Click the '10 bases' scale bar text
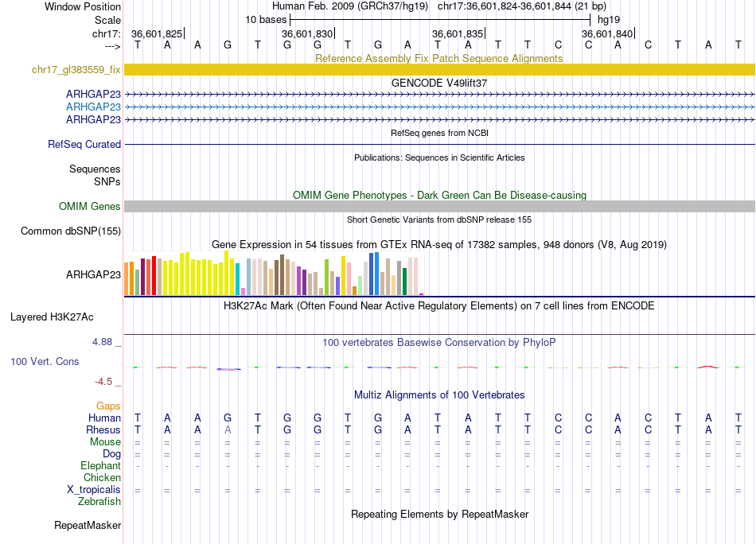This screenshot has height=544, width=756. 266,20
